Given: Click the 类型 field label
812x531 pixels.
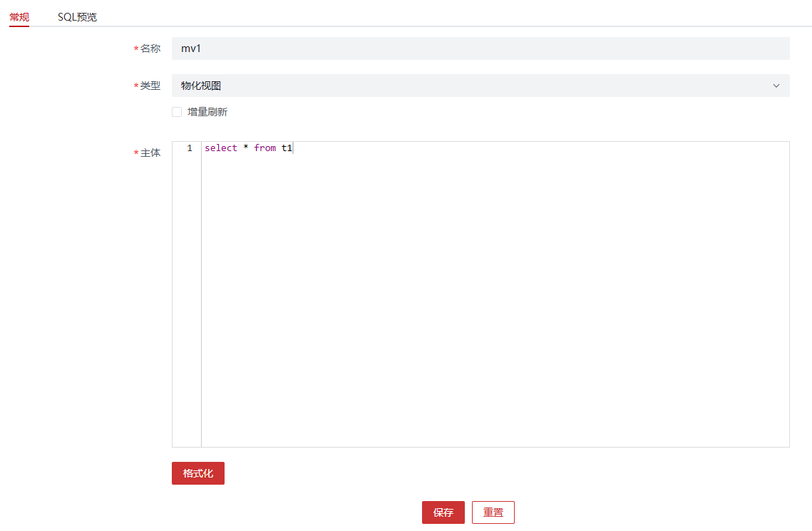Looking at the screenshot, I should click(x=150, y=86).
